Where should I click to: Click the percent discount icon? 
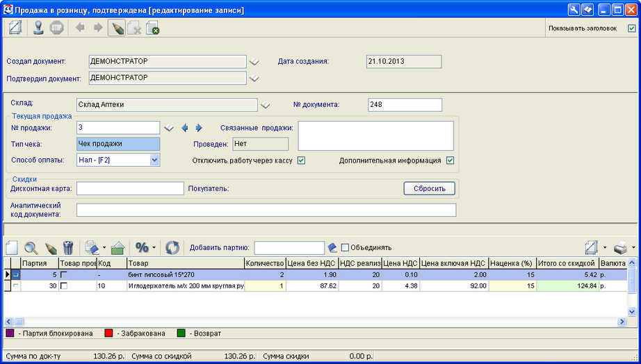coord(142,247)
